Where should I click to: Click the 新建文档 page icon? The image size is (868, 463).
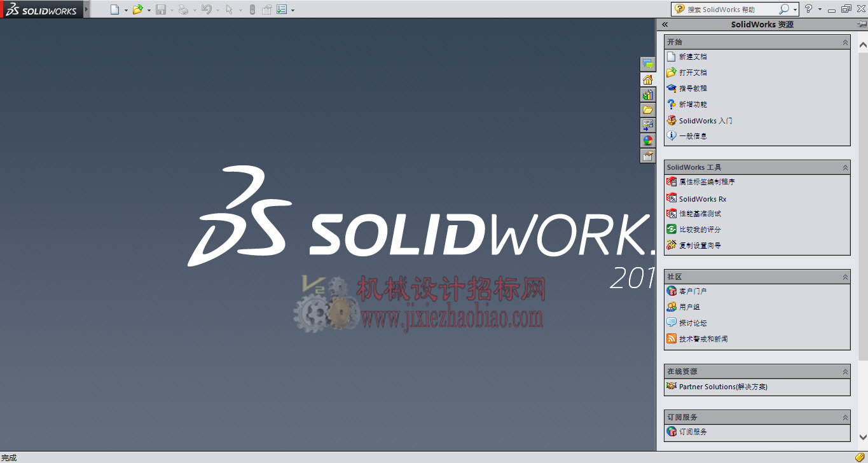[671, 57]
